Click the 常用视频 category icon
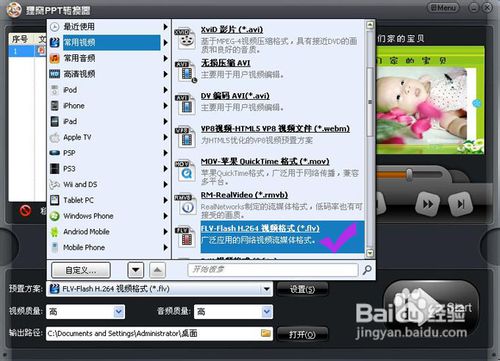The image size is (500, 361). point(55,42)
